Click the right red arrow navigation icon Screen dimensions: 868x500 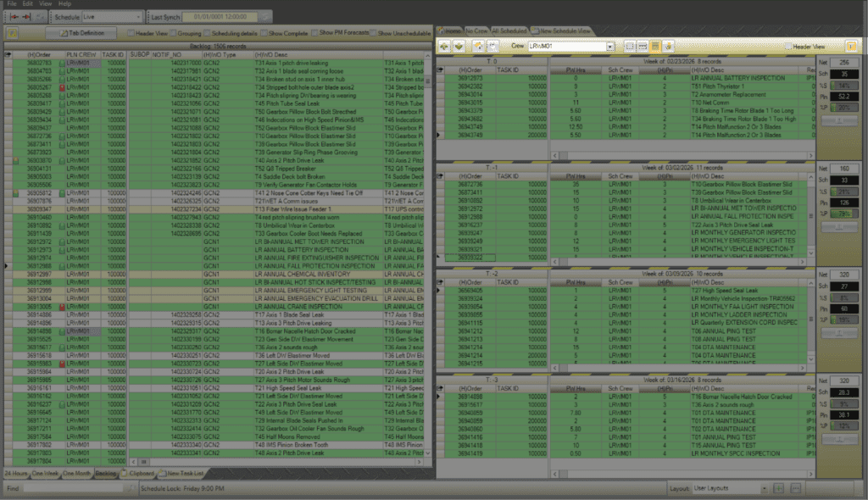28,17
